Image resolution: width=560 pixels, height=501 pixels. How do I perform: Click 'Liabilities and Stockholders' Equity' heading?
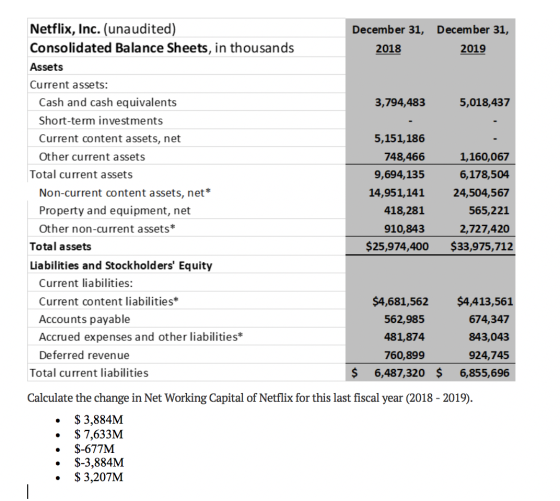121,265
